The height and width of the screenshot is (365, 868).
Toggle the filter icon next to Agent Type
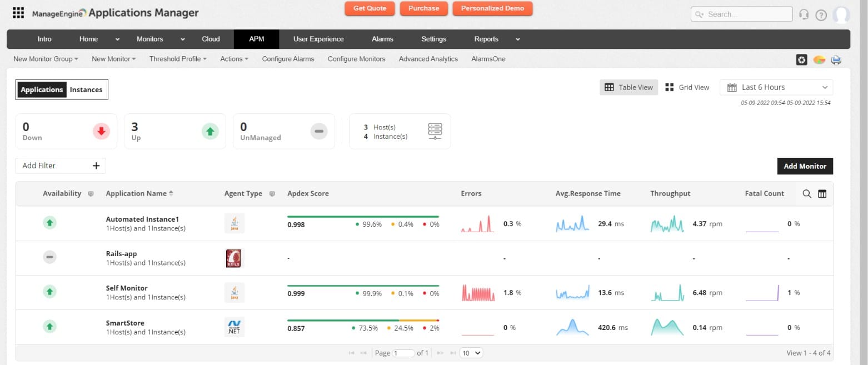coord(272,193)
